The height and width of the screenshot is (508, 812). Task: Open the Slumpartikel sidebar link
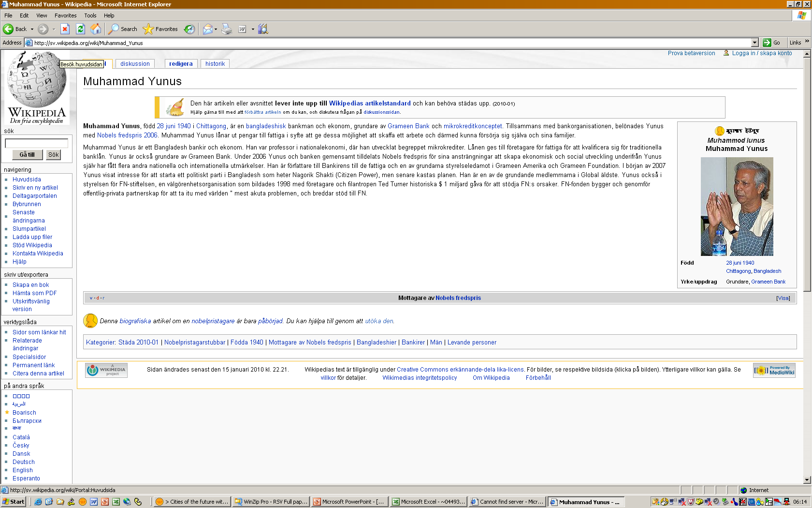coord(29,229)
